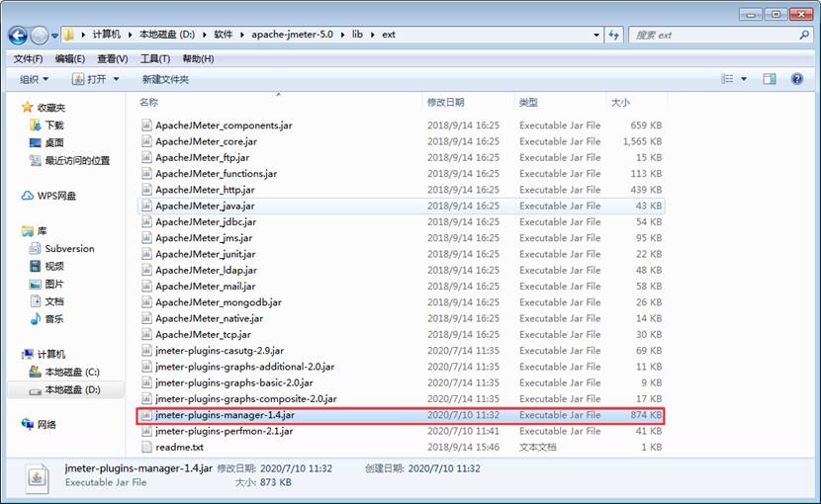Open 图片 library in sidebar
This screenshot has width=821, height=504.
point(54,284)
